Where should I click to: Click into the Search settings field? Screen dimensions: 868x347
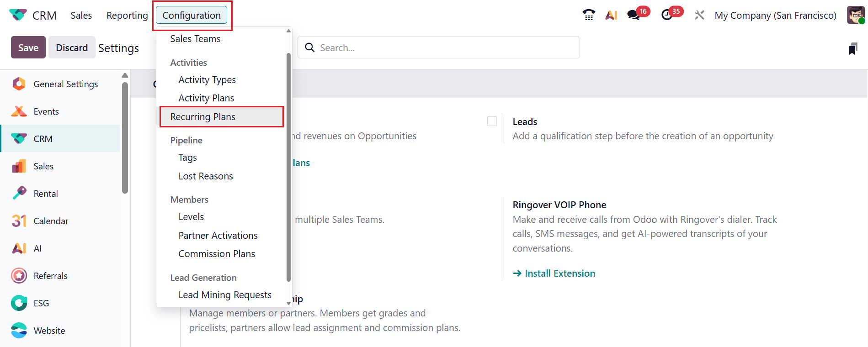pos(439,47)
